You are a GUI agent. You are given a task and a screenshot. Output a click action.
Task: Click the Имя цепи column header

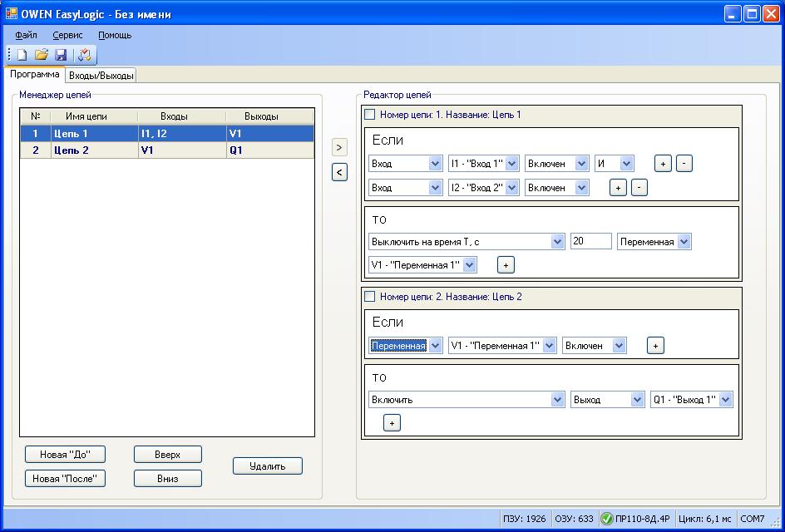[94, 116]
